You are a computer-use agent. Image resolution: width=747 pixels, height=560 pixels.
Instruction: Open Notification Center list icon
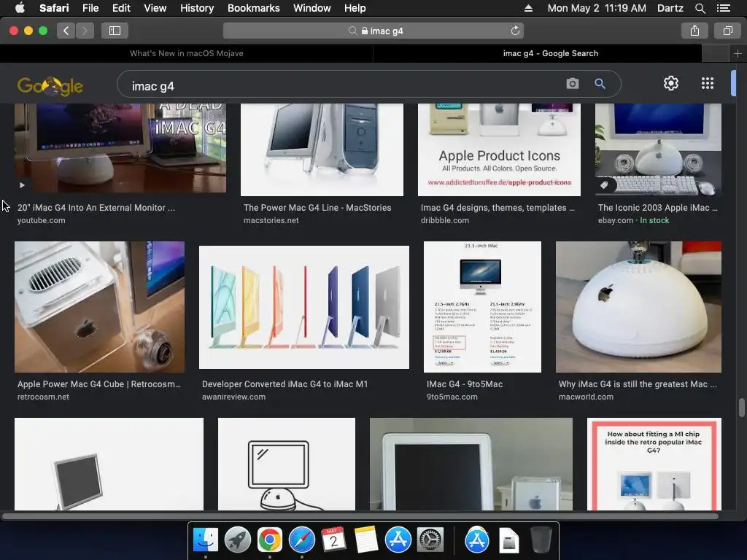(723, 8)
